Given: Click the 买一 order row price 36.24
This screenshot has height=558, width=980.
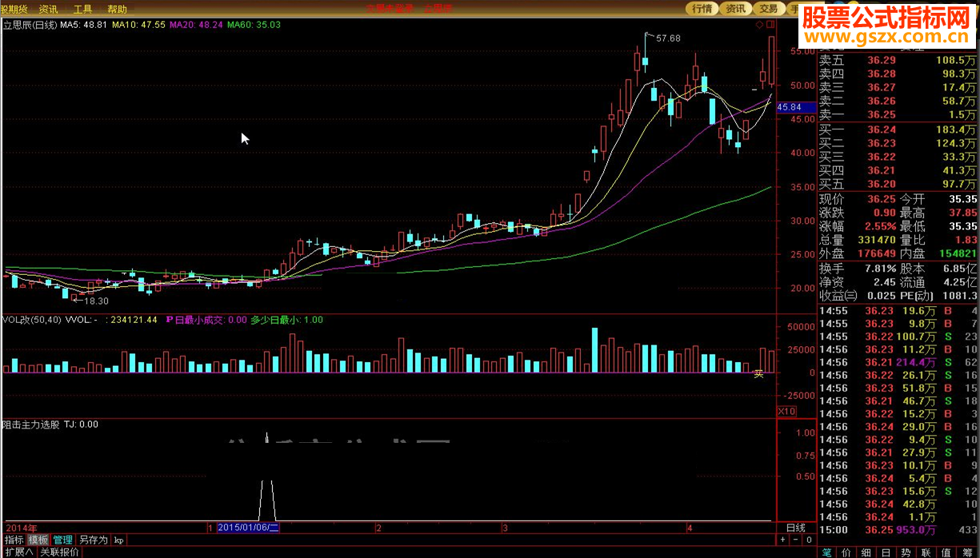Looking at the screenshot, I should 882,130.
